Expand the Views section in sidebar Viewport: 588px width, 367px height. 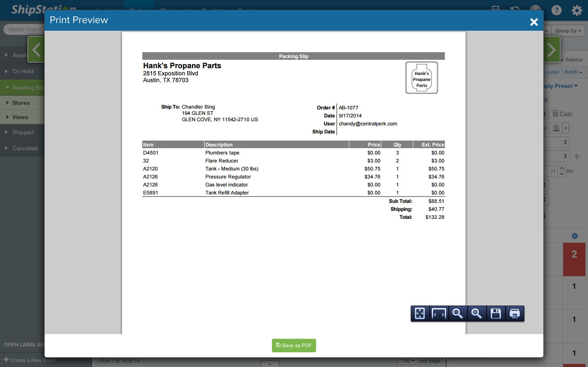point(20,117)
